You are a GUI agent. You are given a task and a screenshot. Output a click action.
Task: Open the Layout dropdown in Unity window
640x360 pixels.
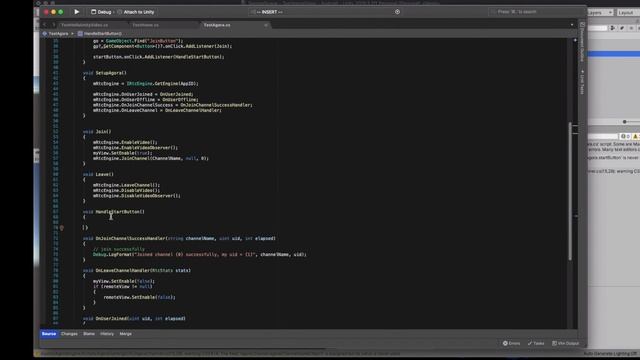(627, 13)
